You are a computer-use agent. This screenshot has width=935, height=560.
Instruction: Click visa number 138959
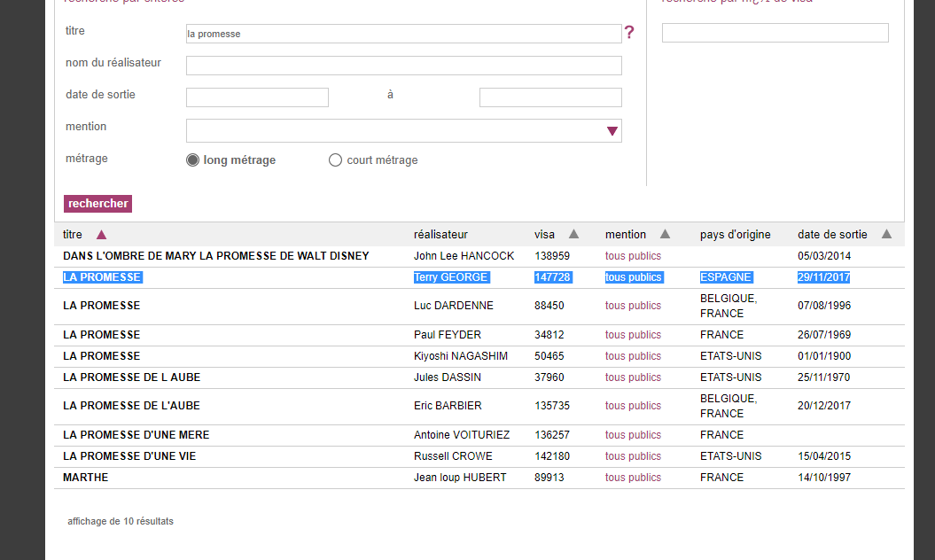pos(552,256)
